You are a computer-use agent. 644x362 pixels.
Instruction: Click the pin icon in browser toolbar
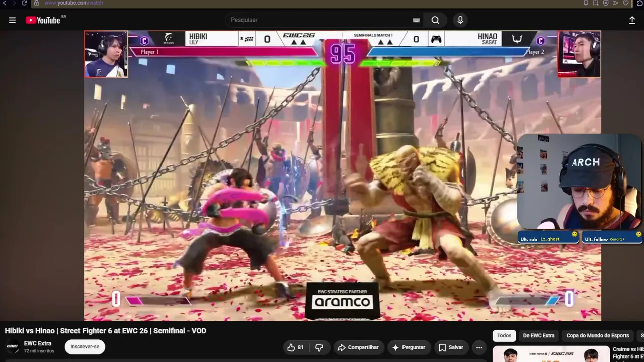(586, 3)
